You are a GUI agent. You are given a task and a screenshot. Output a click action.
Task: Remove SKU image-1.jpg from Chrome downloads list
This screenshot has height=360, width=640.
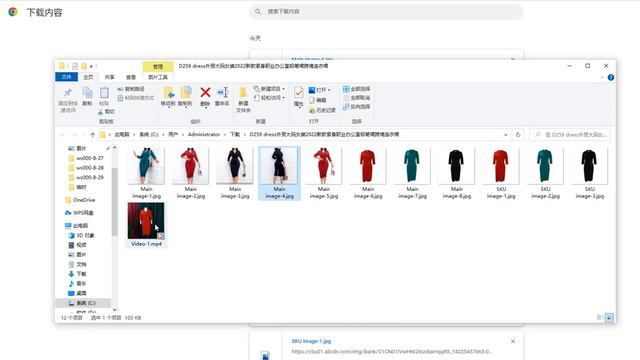coord(513,341)
